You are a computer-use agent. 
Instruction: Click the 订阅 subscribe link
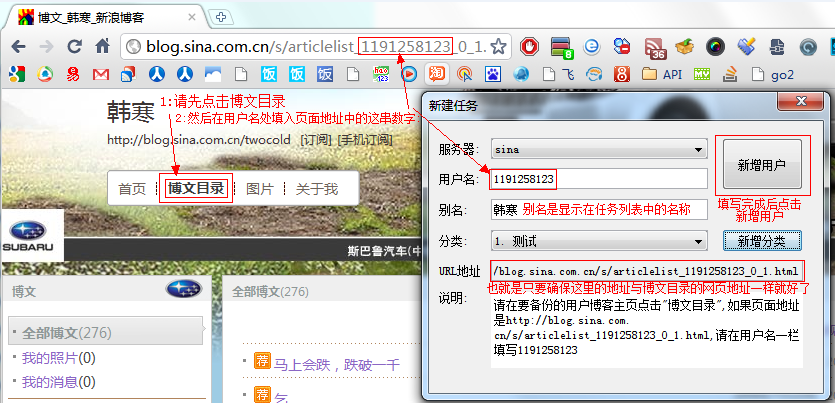click(x=316, y=140)
